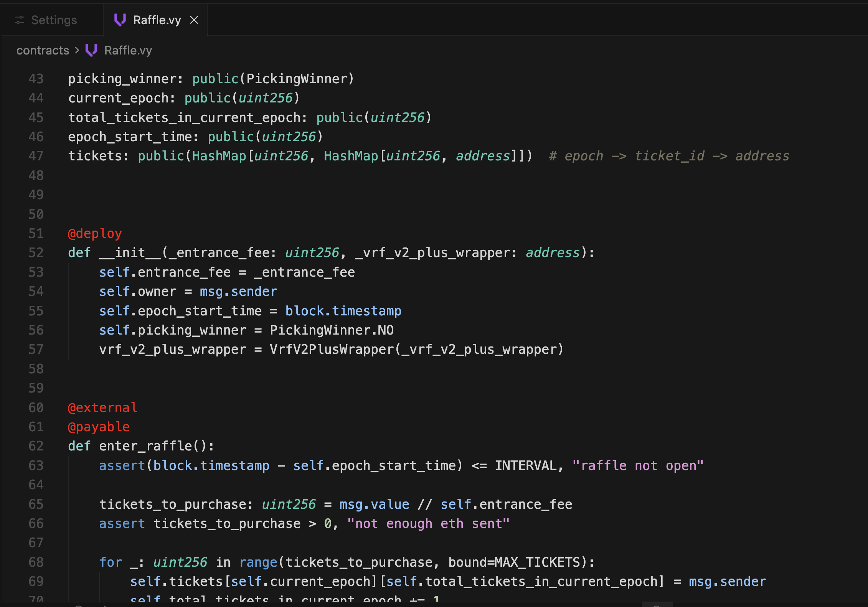The image size is (868, 607).
Task: Open the contracts breadcrumb folder
Action: [43, 50]
